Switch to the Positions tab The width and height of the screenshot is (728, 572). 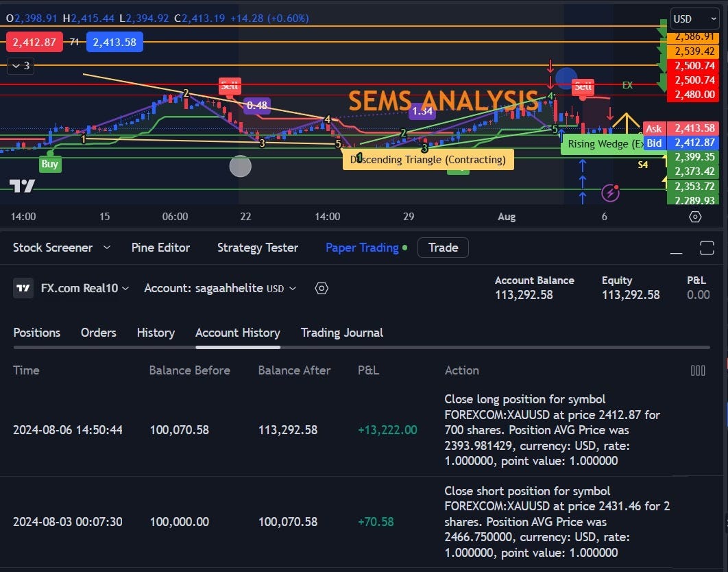click(36, 333)
